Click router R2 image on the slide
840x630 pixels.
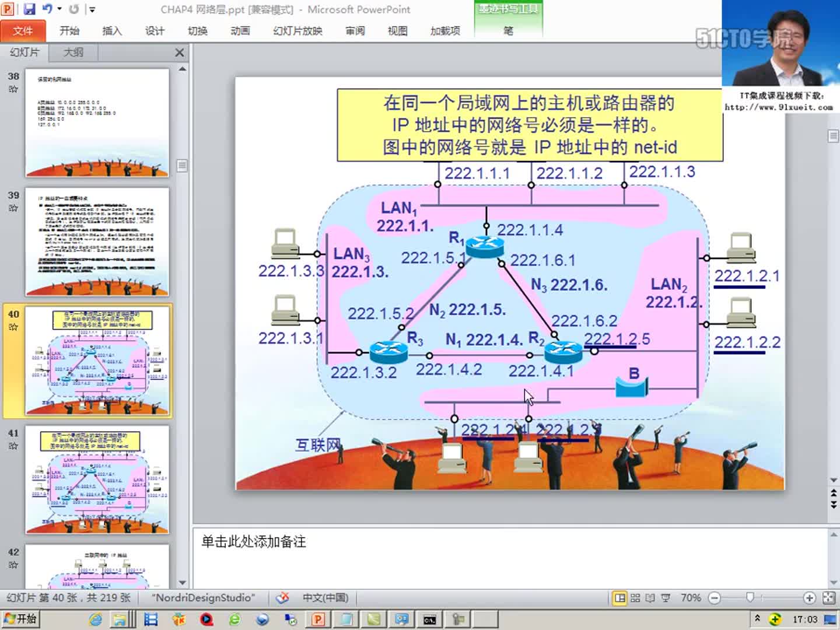pos(563,352)
